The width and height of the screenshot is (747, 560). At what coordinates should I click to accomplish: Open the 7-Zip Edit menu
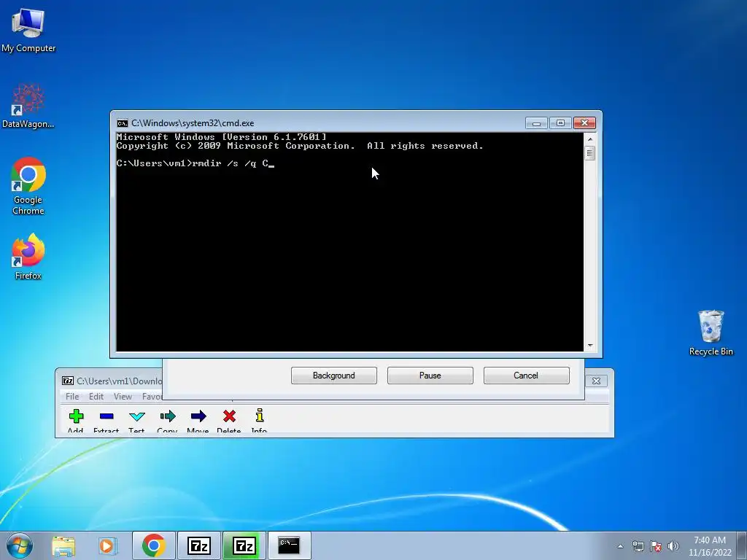pos(96,396)
